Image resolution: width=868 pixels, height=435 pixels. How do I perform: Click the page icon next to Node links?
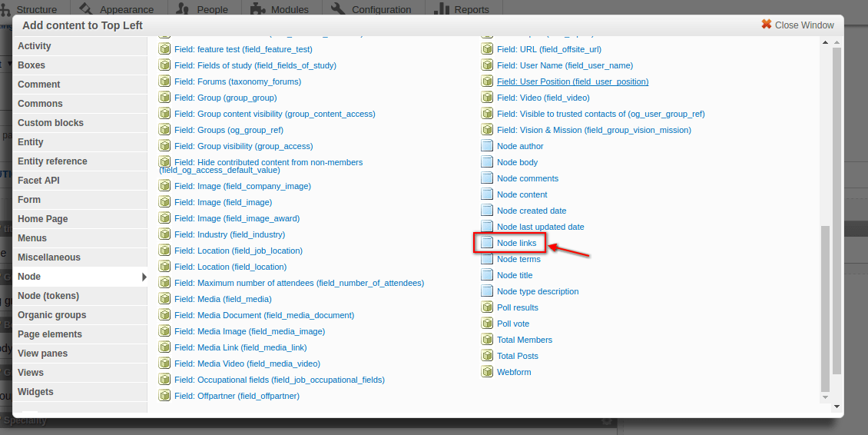(x=487, y=243)
